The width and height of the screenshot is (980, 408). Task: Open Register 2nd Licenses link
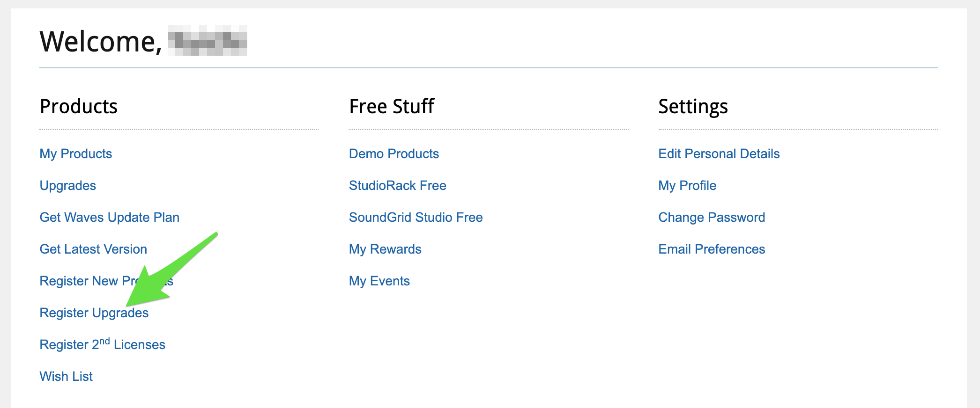102,345
